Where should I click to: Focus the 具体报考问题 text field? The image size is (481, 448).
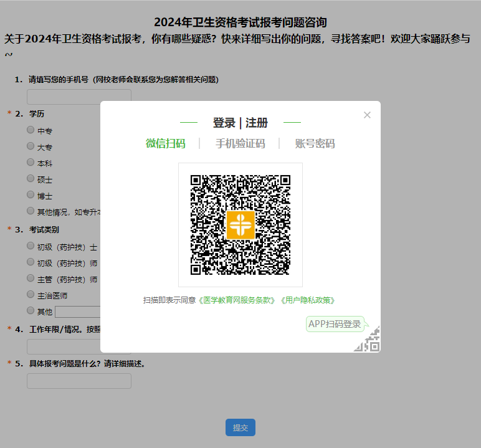[x=79, y=381]
